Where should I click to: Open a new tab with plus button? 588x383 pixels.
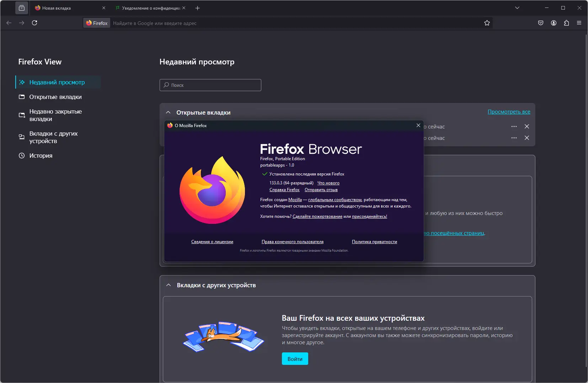pyautogui.click(x=198, y=8)
